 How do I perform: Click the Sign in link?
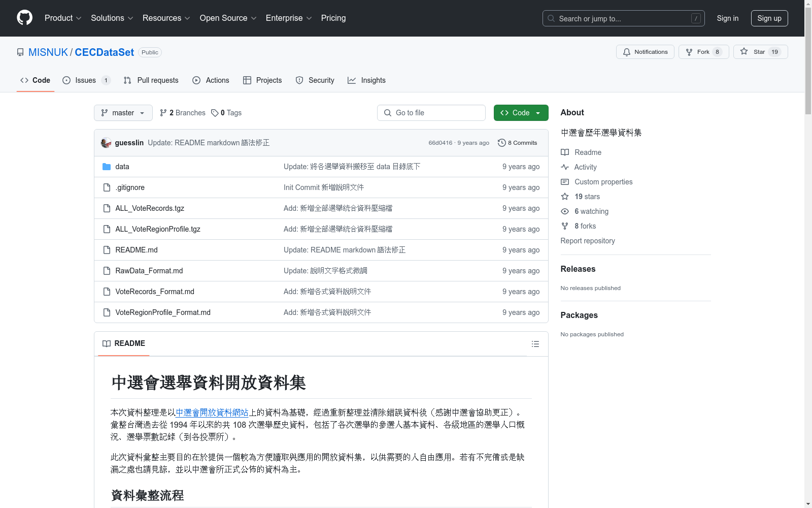click(728, 18)
